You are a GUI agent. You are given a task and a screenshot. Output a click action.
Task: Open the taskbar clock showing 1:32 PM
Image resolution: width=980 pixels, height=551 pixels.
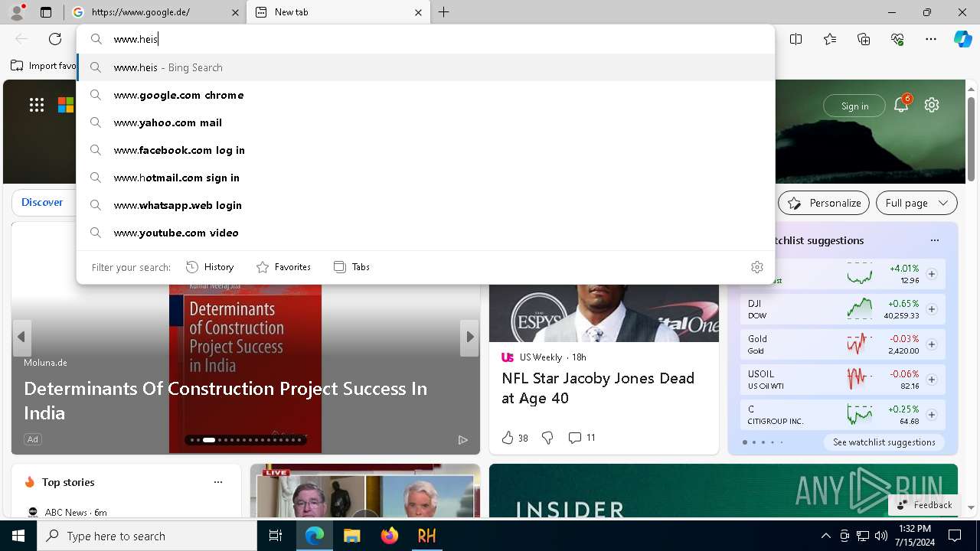point(915,536)
